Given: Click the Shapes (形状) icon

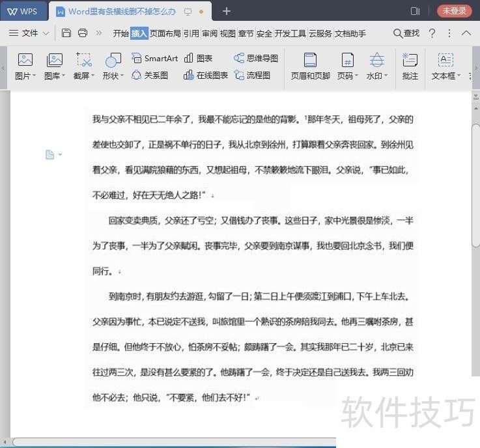Looking at the screenshot, I should click(x=113, y=60).
